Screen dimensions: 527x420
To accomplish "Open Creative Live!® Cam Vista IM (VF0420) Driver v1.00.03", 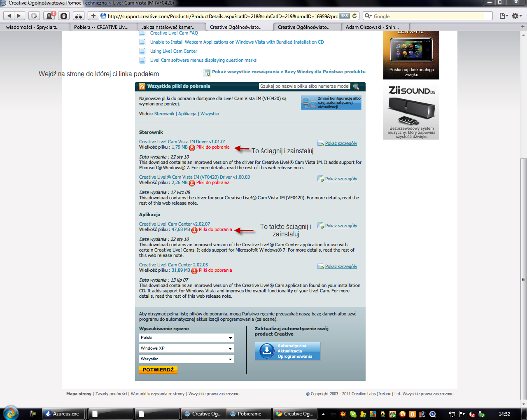I will (x=194, y=177).
